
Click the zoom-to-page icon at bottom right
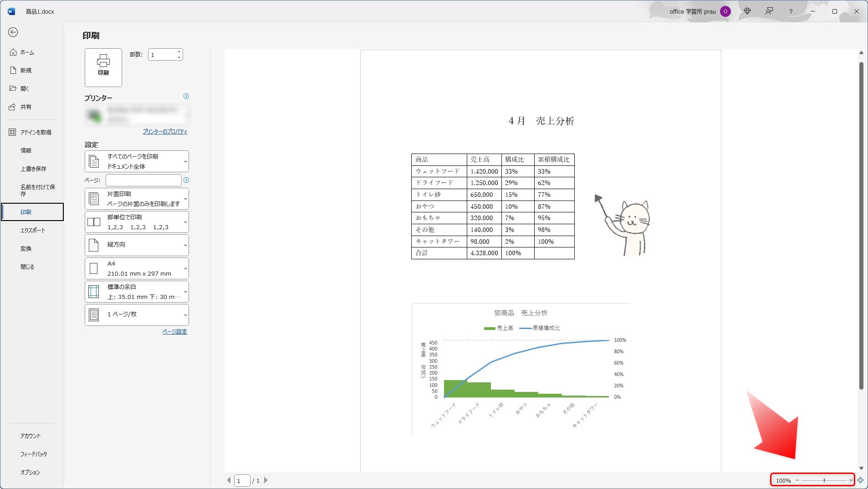click(860, 480)
